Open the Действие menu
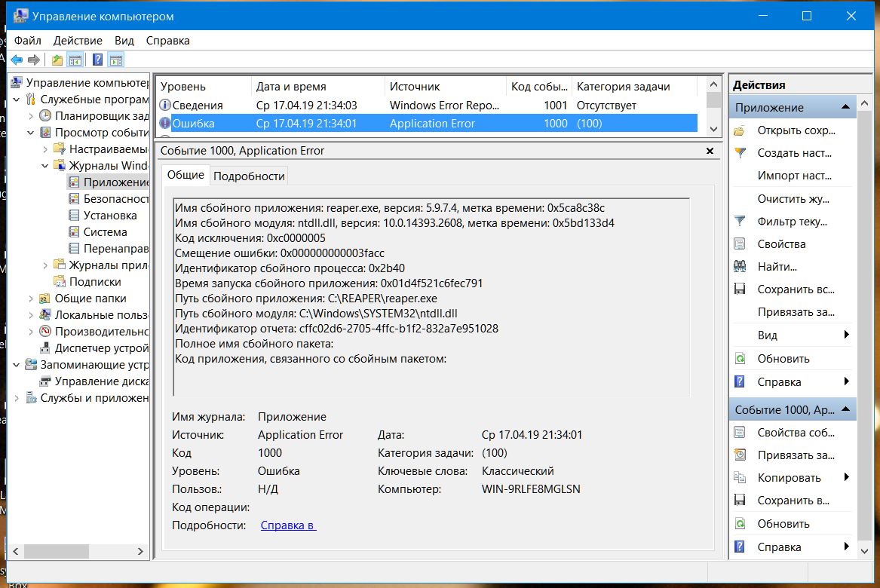The width and height of the screenshot is (880, 588). point(78,41)
